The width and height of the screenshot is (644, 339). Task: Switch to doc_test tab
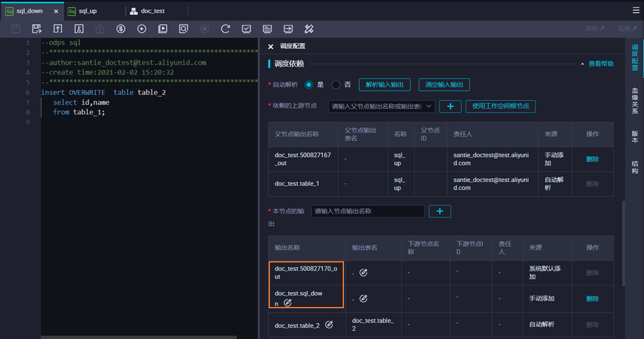[x=153, y=11]
